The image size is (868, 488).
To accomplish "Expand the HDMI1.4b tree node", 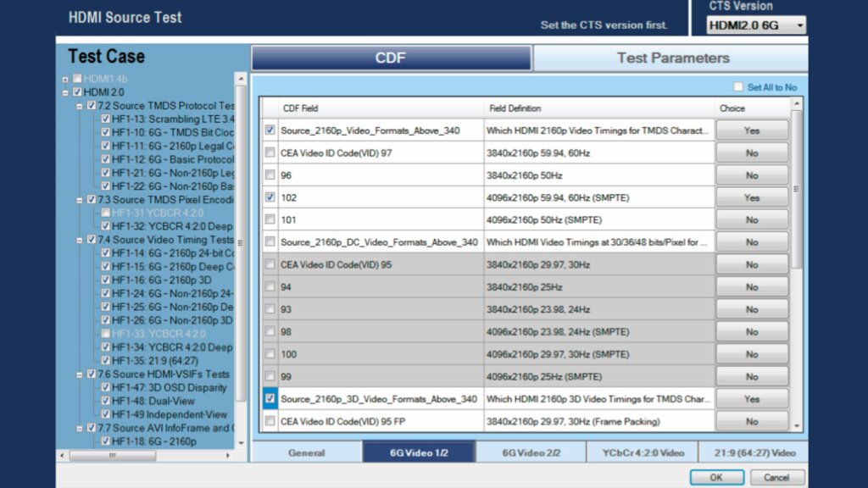I will [x=65, y=79].
